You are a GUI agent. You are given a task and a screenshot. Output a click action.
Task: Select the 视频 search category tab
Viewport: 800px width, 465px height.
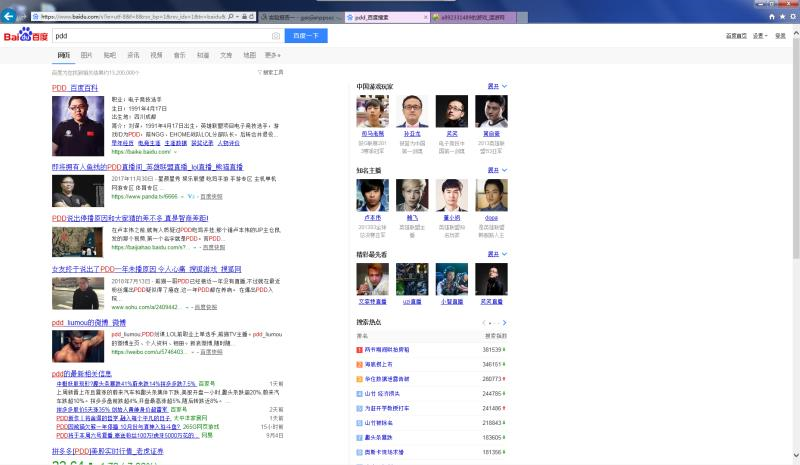[156, 55]
